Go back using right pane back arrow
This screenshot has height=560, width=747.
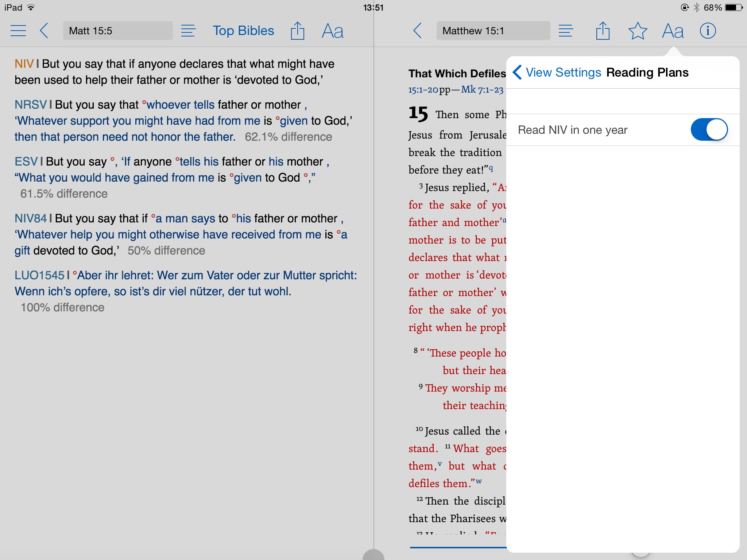(x=418, y=31)
